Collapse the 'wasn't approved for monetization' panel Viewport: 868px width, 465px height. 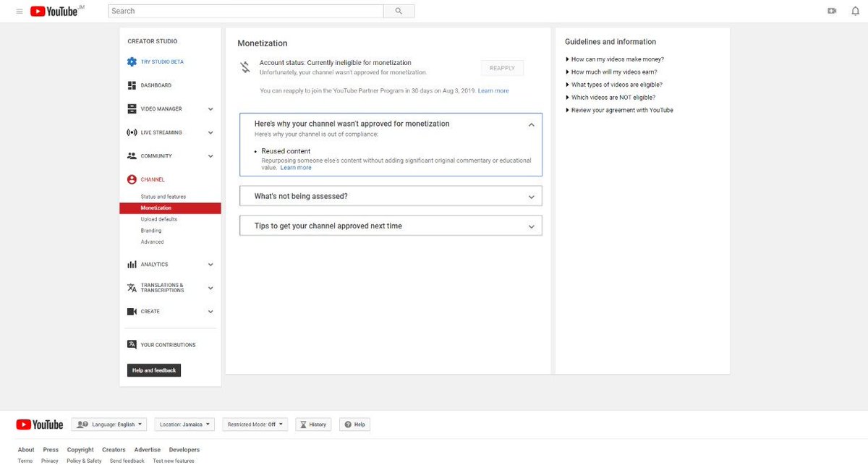pyautogui.click(x=531, y=124)
